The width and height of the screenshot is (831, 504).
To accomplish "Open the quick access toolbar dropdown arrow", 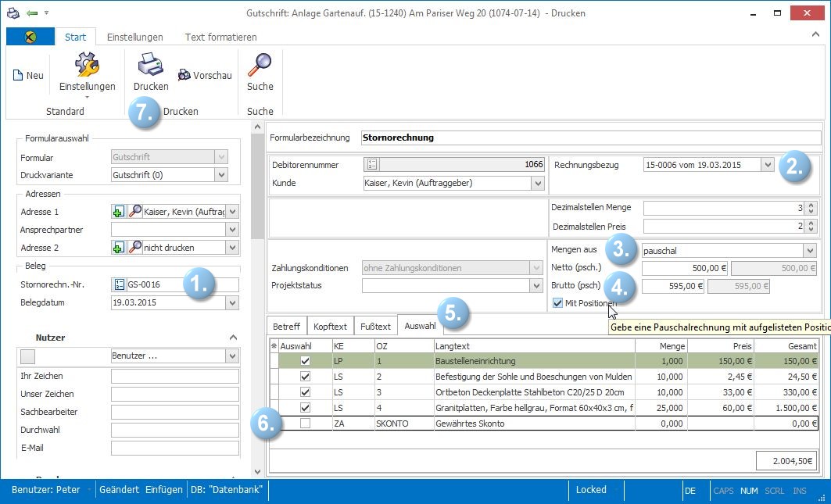I will (x=47, y=13).
